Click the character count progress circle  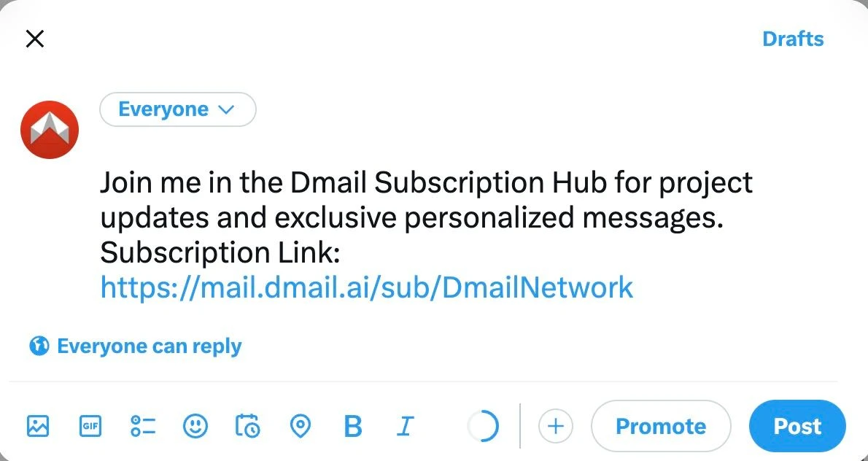tap(482, 426)
